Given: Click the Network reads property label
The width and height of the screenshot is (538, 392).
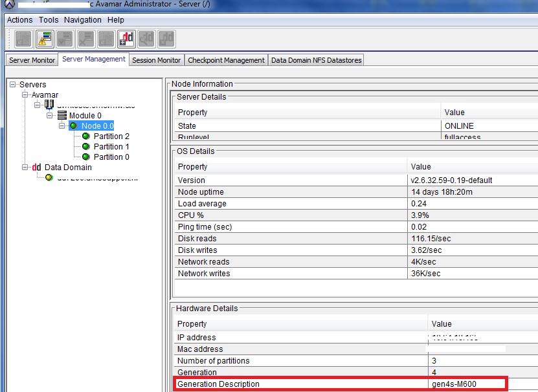Looking at the screenshot, I should [203, 262].
